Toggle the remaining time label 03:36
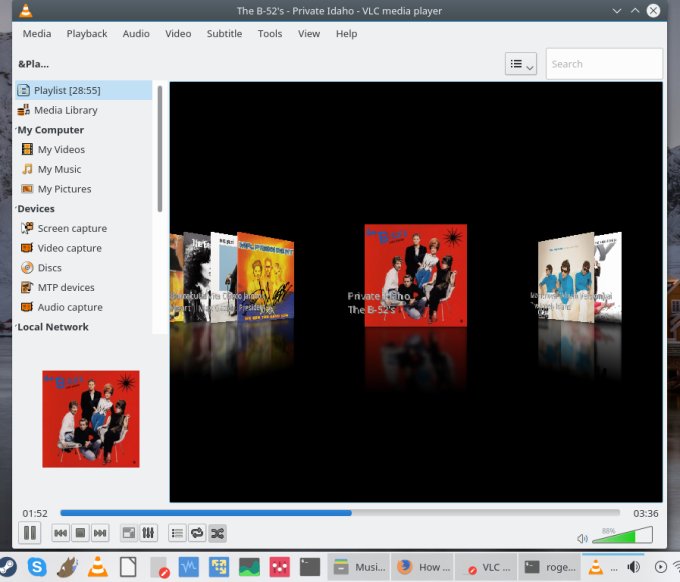The image size is (680, 582). [x=646, y=513]
